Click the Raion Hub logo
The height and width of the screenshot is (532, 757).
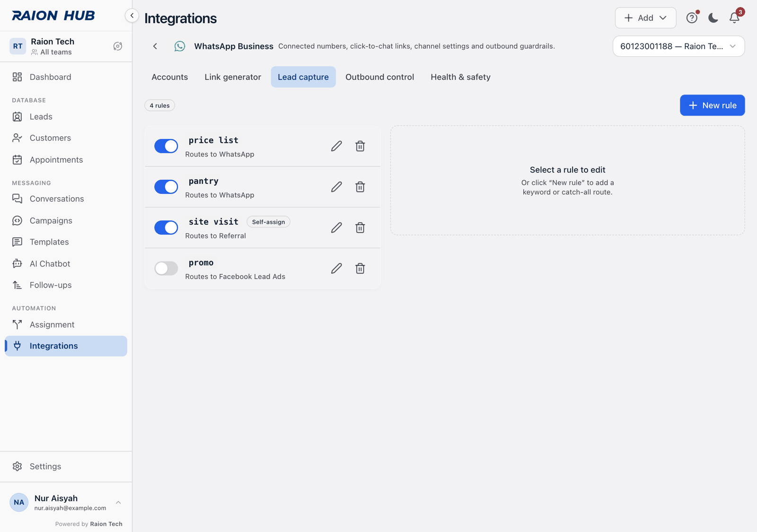[53, 16]
